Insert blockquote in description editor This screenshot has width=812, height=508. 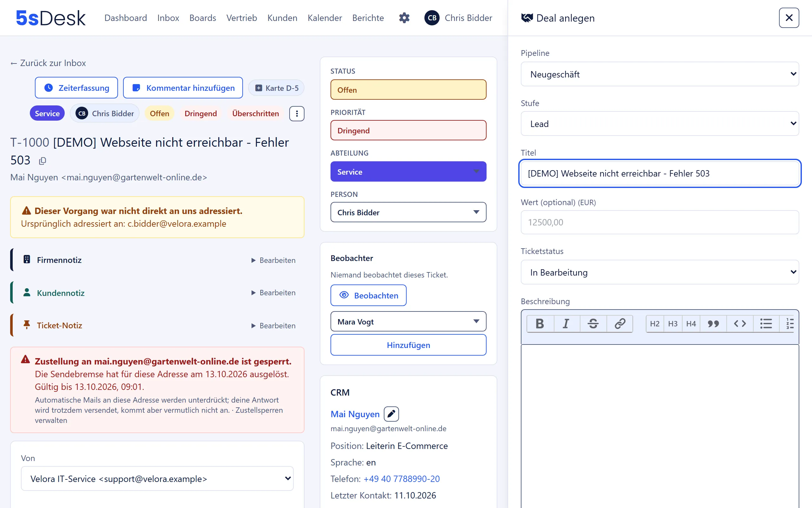[713, 324]
